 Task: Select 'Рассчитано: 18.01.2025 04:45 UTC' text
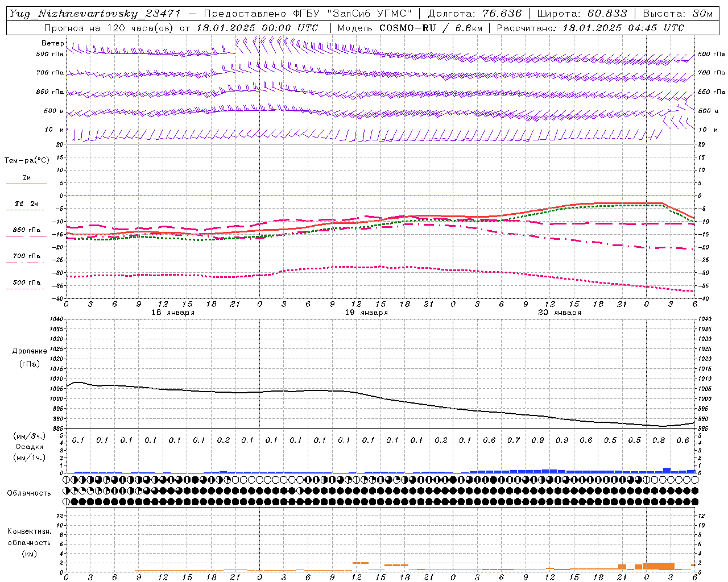[590, 28]
